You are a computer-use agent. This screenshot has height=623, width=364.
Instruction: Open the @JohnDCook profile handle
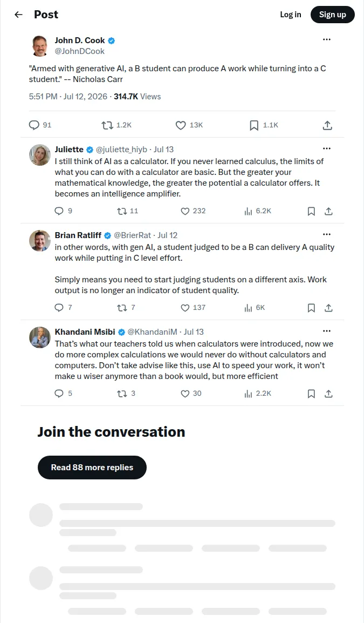pyautogui.click(x=80, y=51)
